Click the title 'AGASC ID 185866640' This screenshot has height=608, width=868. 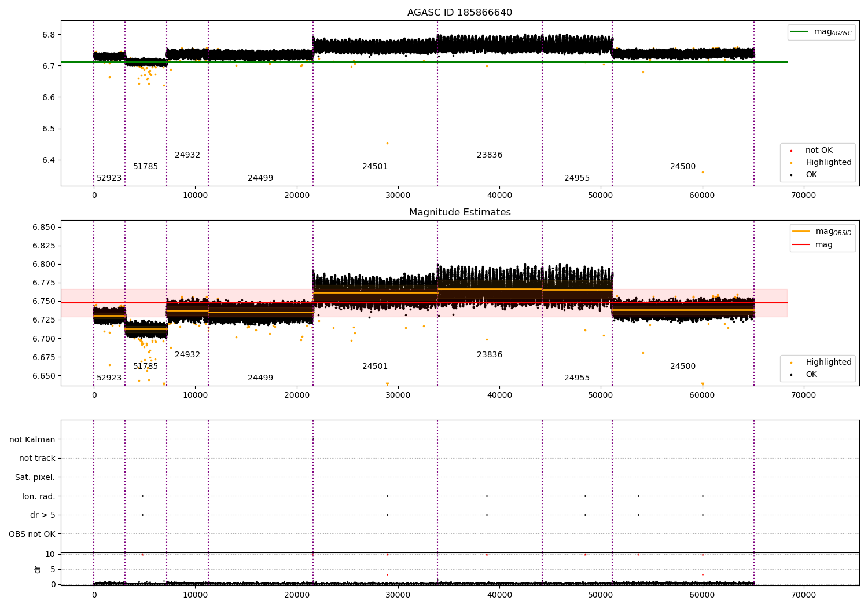pos(459,13)
